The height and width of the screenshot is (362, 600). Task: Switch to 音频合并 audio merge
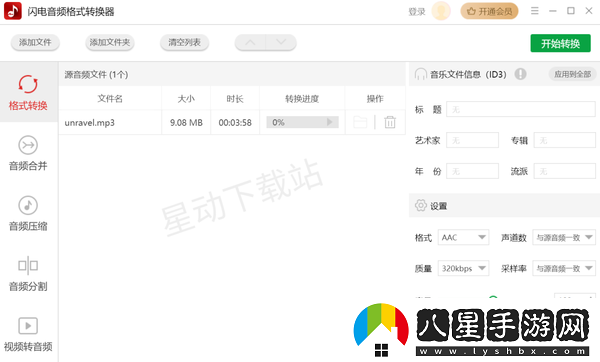point(28,153)
